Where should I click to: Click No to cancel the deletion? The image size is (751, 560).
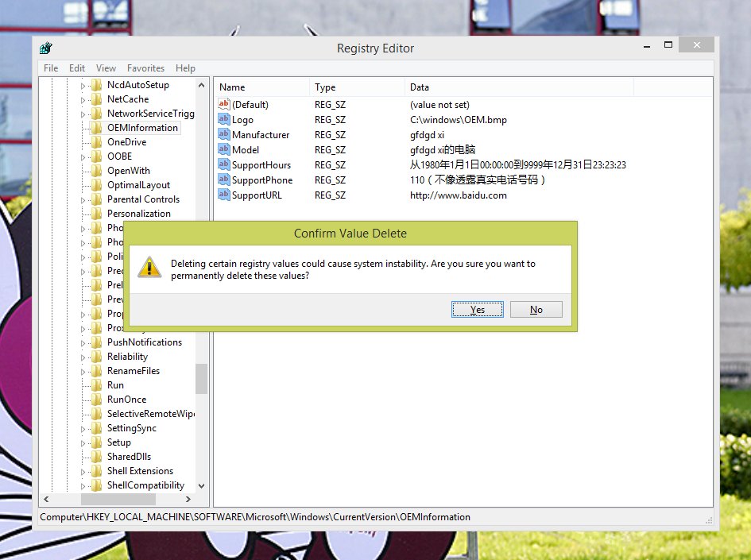tap(536, 309)
